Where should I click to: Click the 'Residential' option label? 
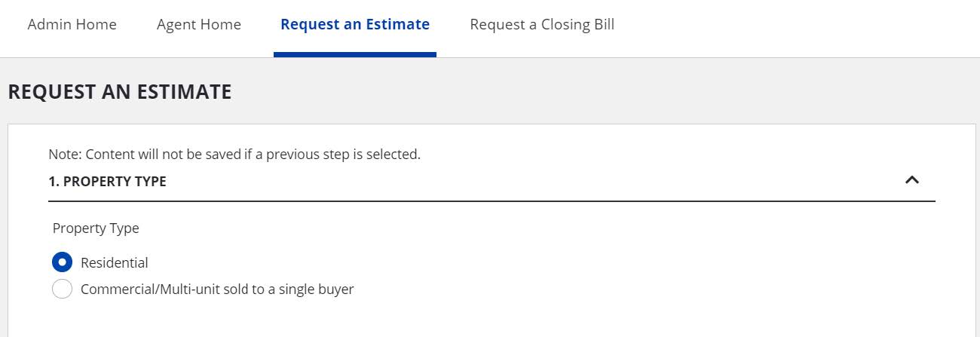pyautogui.click(x=115, y=262)
